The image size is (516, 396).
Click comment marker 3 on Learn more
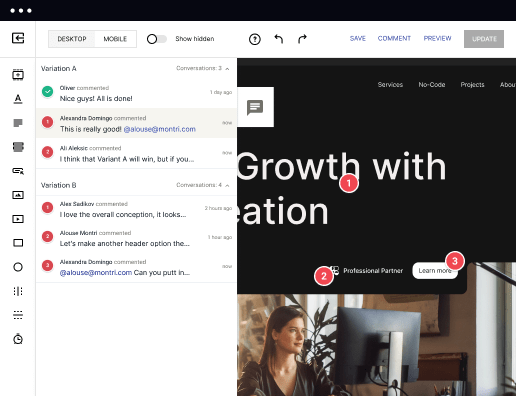pos(455,261)
